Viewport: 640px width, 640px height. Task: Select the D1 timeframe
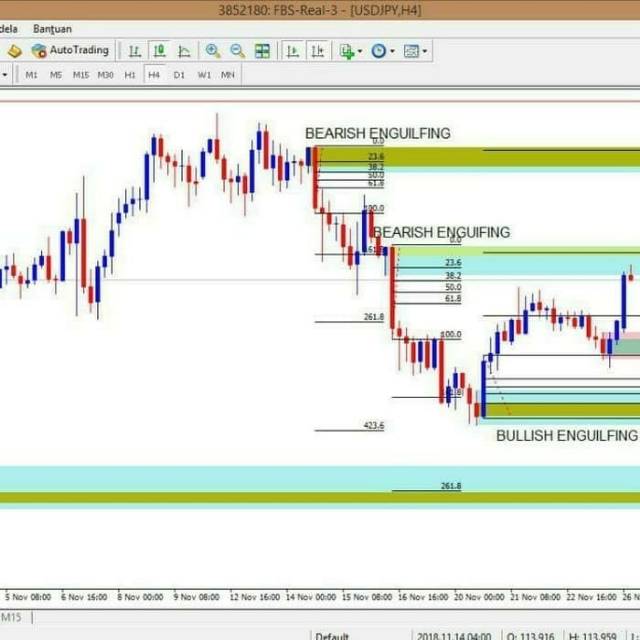tap(179, 75)
